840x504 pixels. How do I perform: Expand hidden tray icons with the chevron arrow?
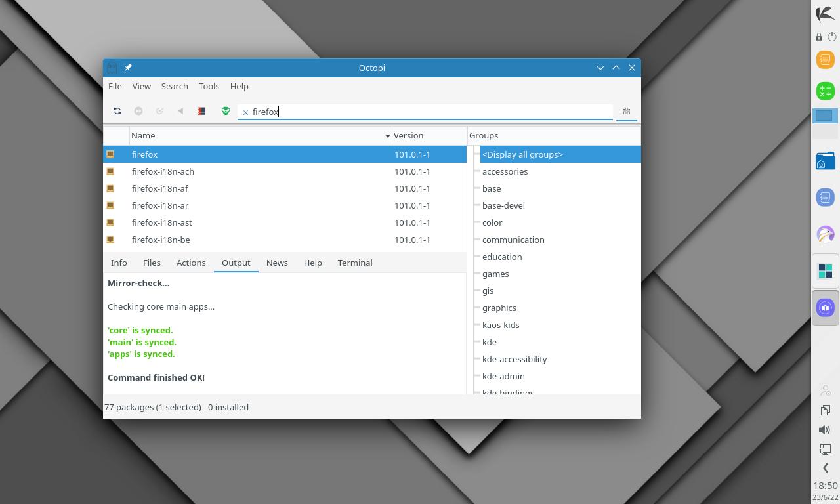click(826, 468)
